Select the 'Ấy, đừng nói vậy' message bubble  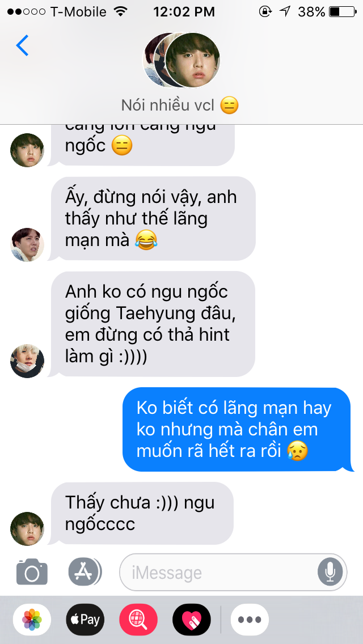152,218
